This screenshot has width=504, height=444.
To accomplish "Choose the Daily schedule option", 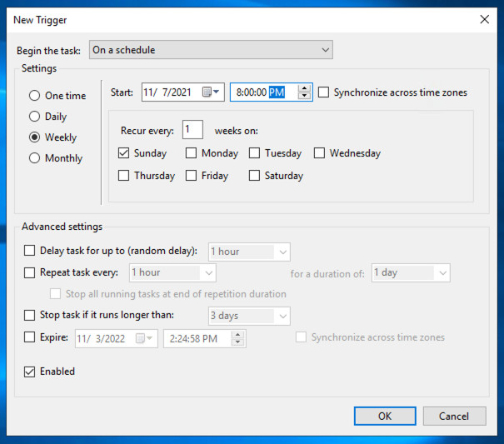I will pyautogui.click(x=35, y=117).
